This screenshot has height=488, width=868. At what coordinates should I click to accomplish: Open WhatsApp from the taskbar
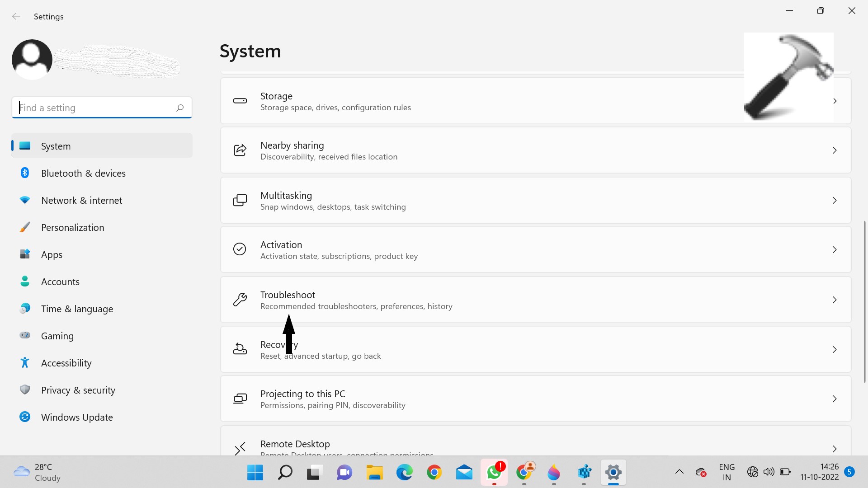494,473
